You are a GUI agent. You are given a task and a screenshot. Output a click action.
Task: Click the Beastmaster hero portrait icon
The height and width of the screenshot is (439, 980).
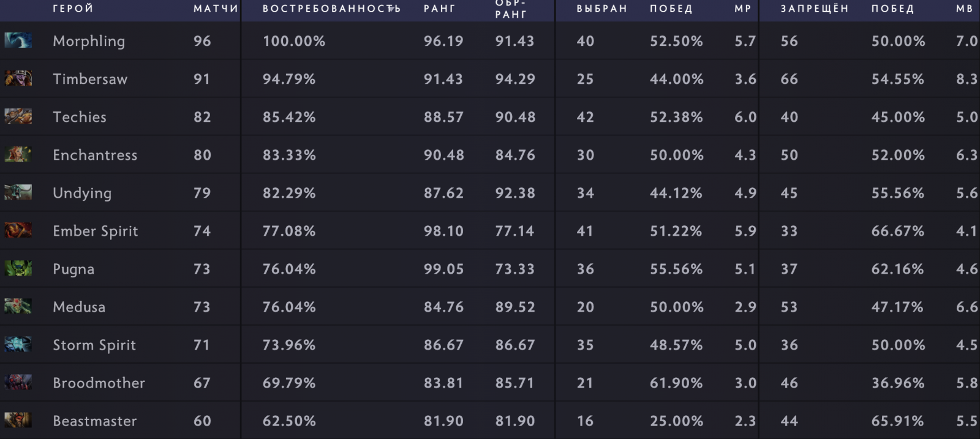[18, 420]
